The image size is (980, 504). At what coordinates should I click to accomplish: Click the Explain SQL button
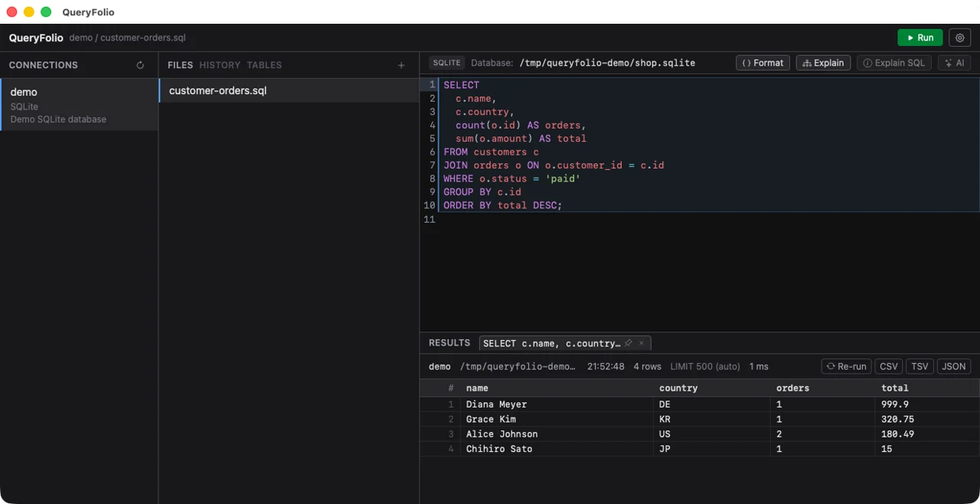click(x=894, y=63)
